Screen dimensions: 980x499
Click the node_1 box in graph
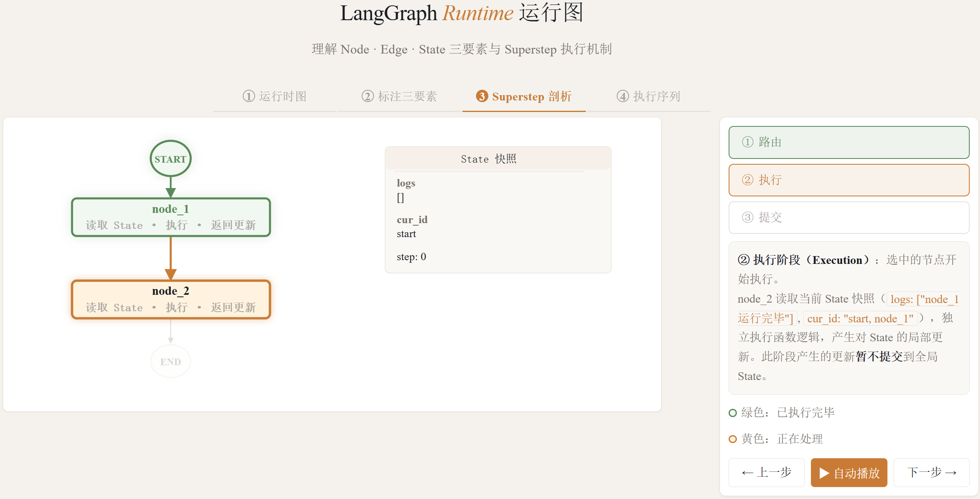[x=171, y=217]
